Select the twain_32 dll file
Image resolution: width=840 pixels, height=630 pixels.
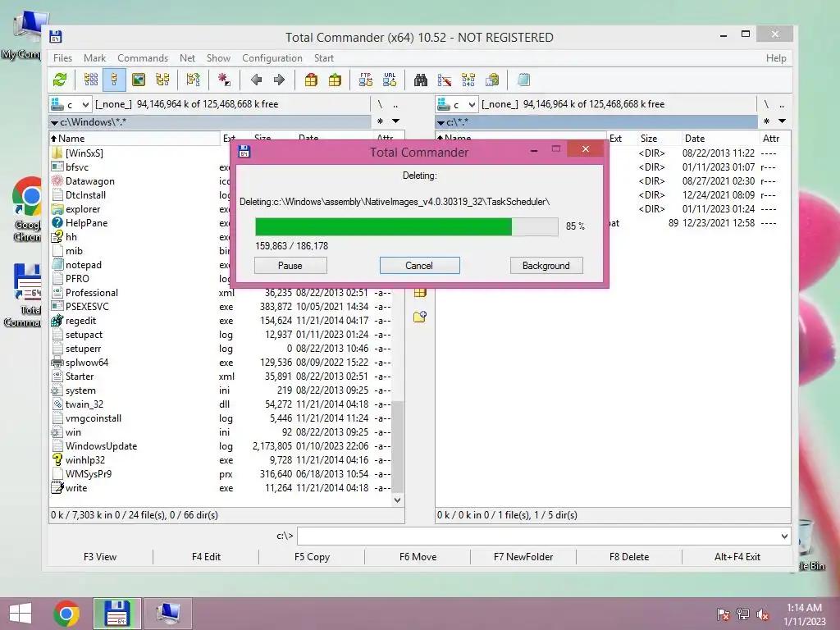pos(221,404)
